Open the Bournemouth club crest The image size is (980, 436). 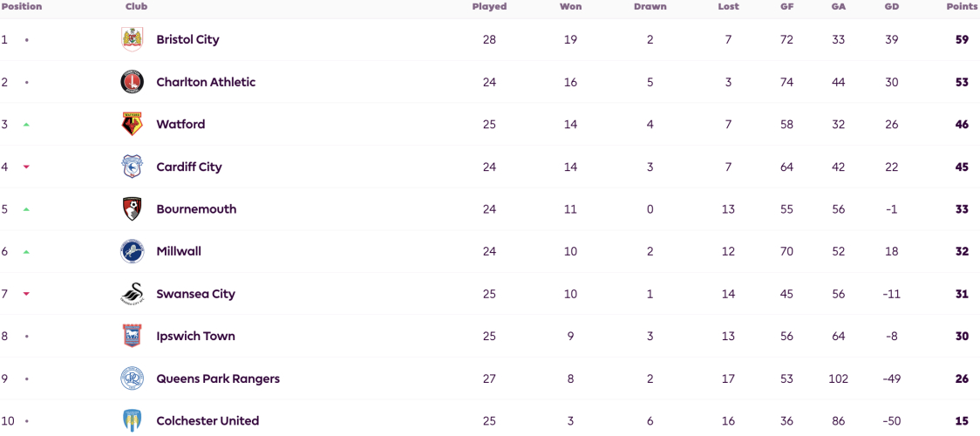pyautogui.click(x=132, y=209)
